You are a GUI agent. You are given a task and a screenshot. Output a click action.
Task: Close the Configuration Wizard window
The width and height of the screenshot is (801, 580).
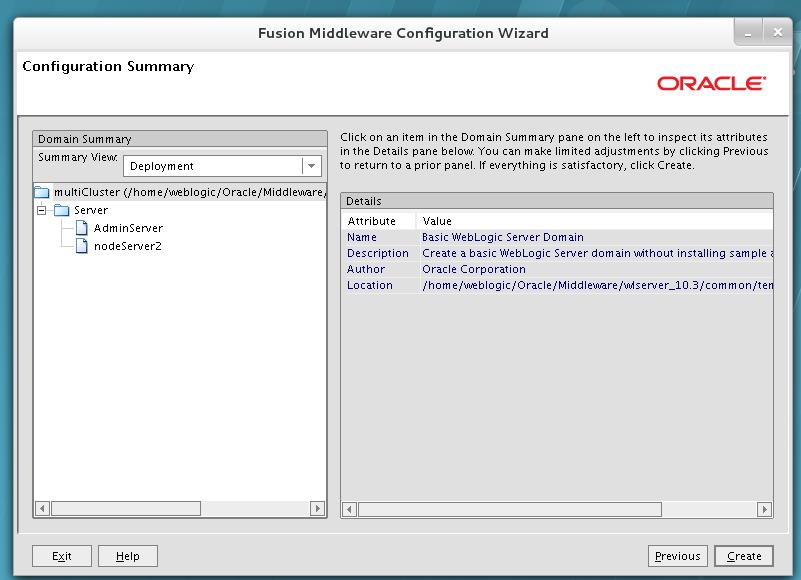point(778,33)
